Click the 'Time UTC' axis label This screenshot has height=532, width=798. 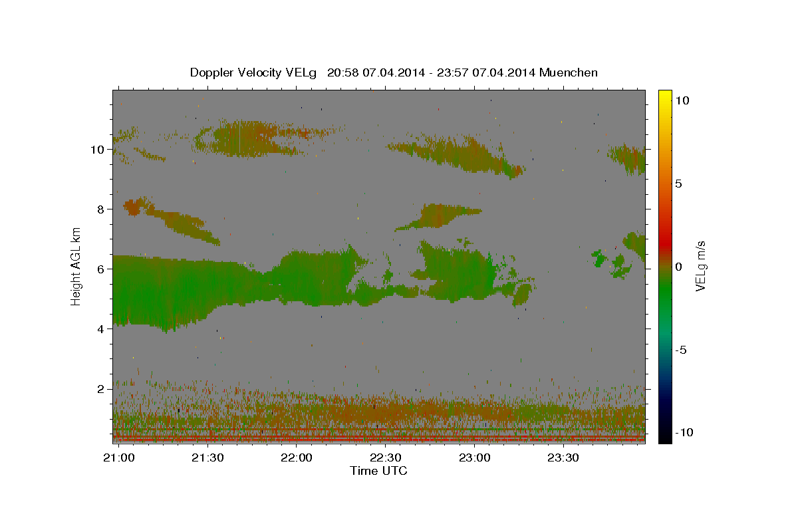pyautogui.click(x=378, y=471)
